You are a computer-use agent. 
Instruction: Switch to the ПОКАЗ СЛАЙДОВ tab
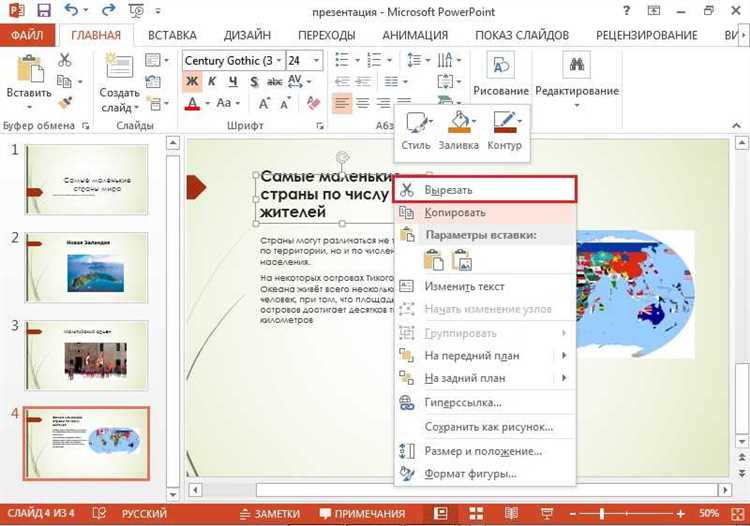pyautogui.click(x=522, y=35)
